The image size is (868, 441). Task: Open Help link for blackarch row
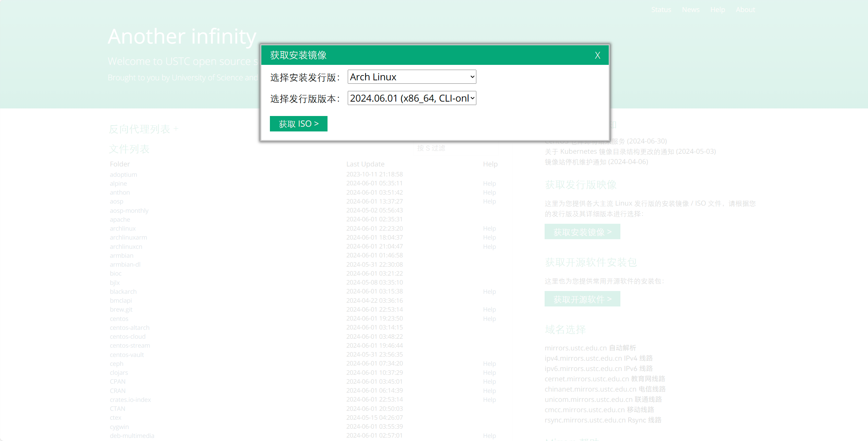489,291
